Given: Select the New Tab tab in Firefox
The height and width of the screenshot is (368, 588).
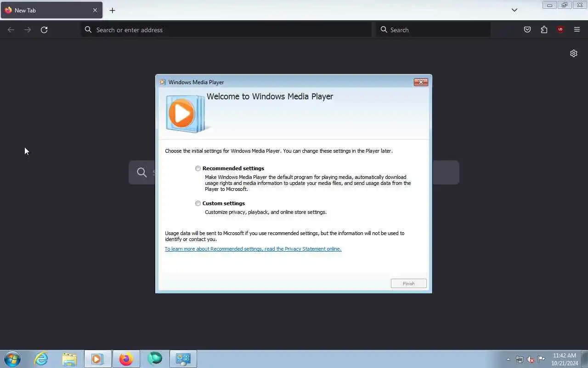Looking at the screenshot, I should pos(51,10).
